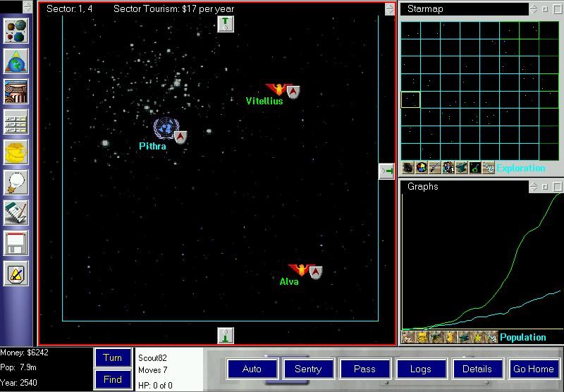Jump to the sector above via top arrow

226,24
